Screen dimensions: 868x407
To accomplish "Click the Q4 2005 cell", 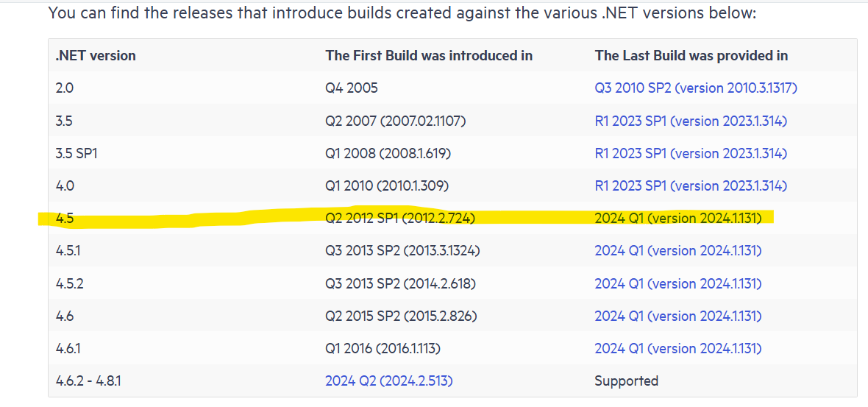I will 352,88.
